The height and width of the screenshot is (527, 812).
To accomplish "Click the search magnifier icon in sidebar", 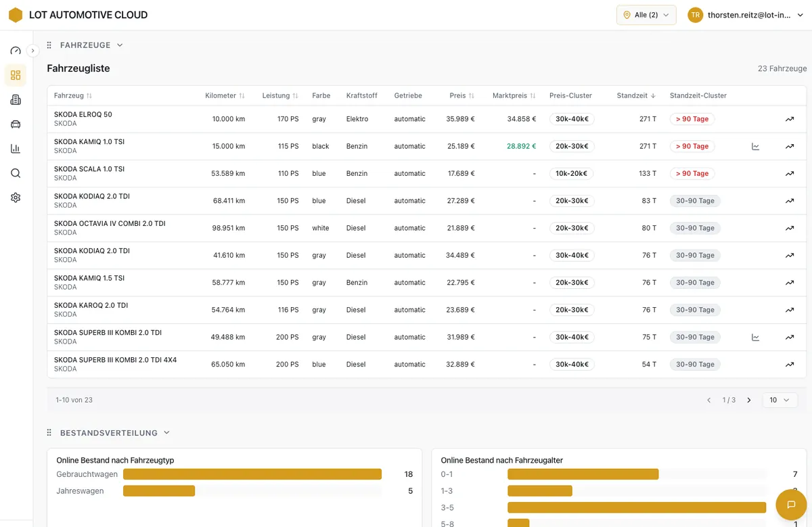I will pos(16,173).
